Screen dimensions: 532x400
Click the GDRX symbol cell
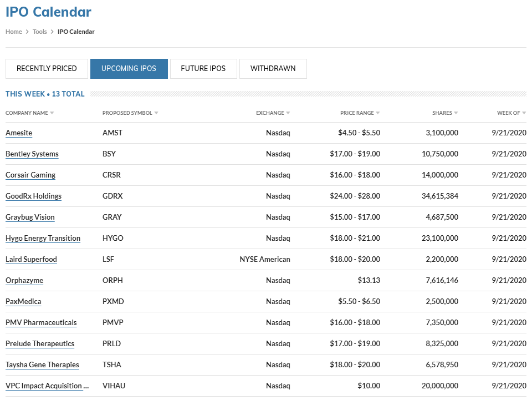pos(112,196)
